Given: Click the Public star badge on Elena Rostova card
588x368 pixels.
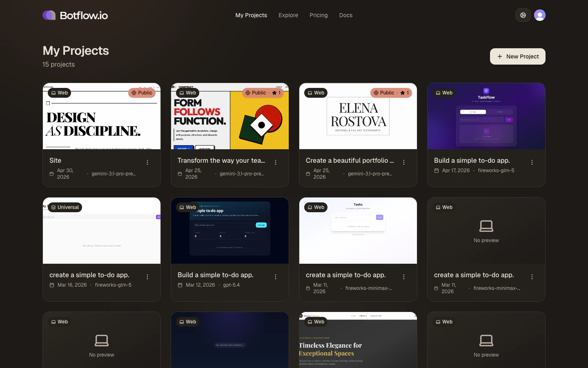Looking at the screenshot, I should click(391, 93).
